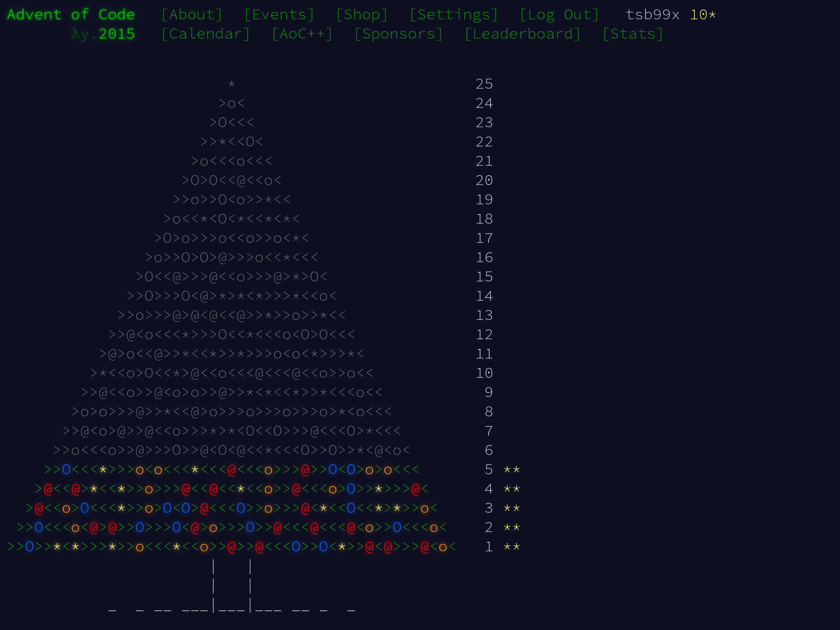Open the Calendar link
The width and height of the screenshot is (840, 630).
pos(205,34)
